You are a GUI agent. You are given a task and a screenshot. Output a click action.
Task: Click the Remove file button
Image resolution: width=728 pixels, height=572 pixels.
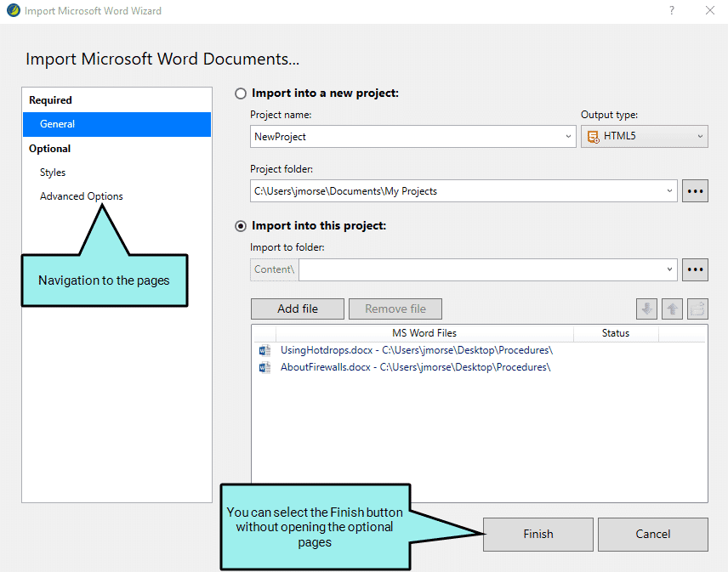tap(395, 309)
